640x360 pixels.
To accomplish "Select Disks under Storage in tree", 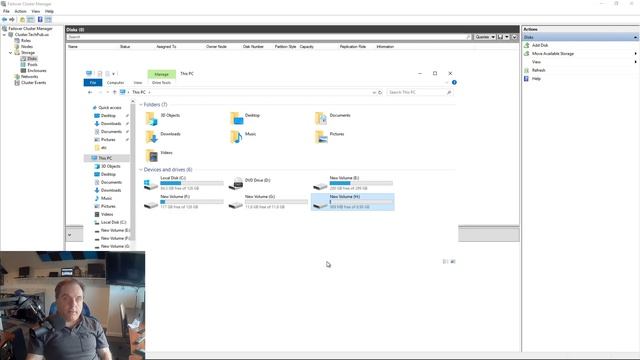I will (x=32, y=58).
